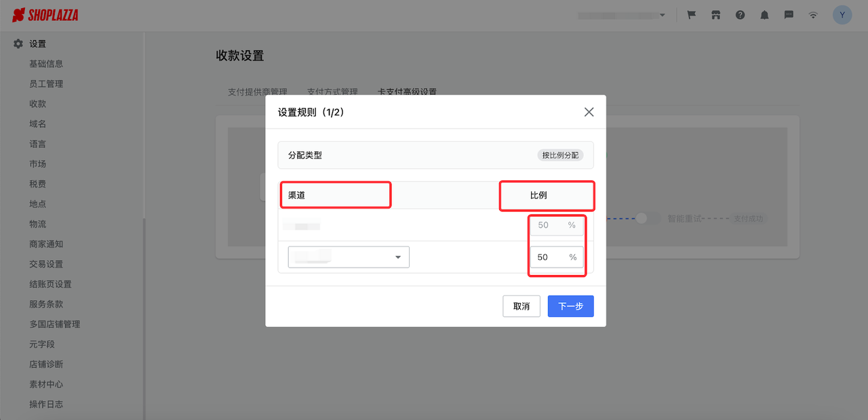The width and height of the screenshot is (868, 420).
Task: Switch to the 支付方式管理 tab
Action: tap(333, 91)
